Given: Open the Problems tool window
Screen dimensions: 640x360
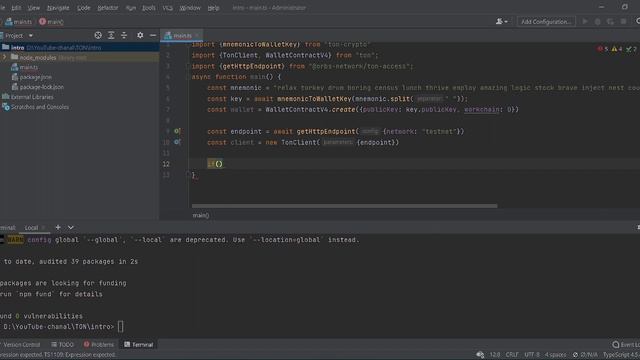Looking at the screenshot, I should (x=99, y=344).
